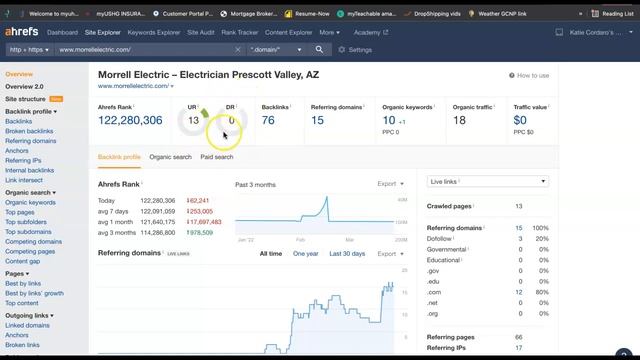The width and height of the screenshot is (640, 360).
Task: Open the *.domain/* mode dropdown
Action: click(x=276, y=49)
